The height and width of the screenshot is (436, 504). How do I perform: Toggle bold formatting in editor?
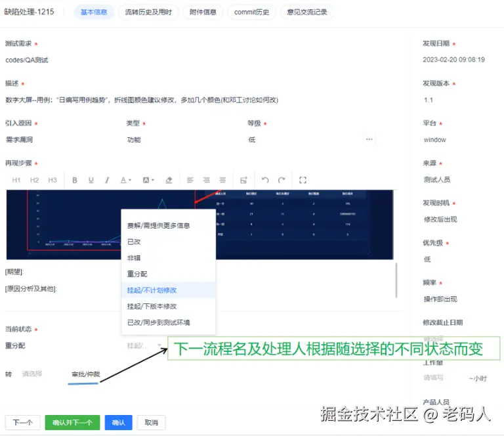(x=75, y=180)
